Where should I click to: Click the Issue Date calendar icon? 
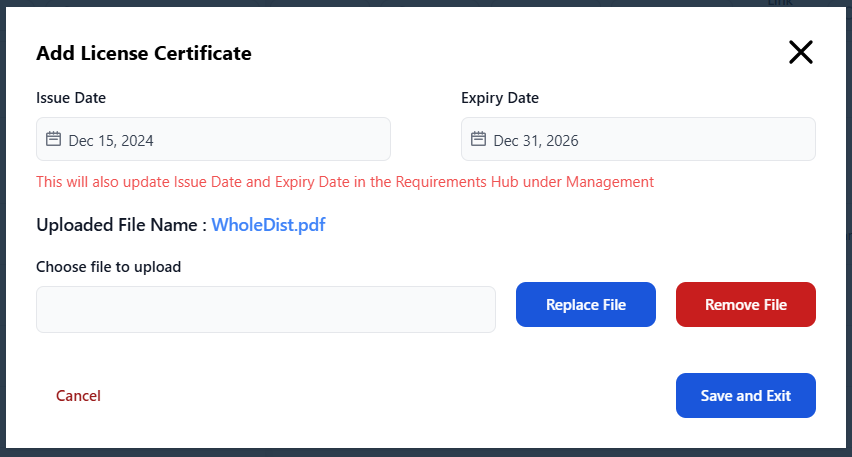[54, 140]
